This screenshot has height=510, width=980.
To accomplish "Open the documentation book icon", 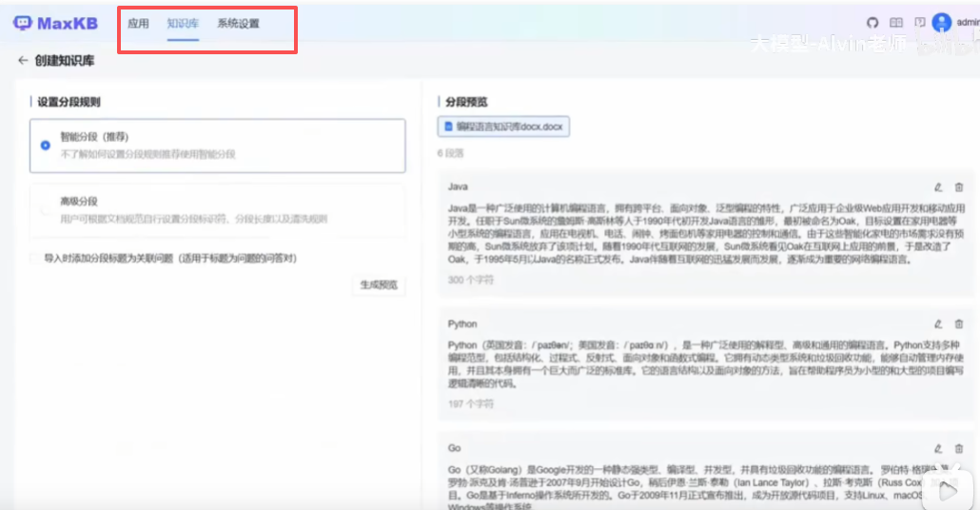I will (x=896, y=23).
